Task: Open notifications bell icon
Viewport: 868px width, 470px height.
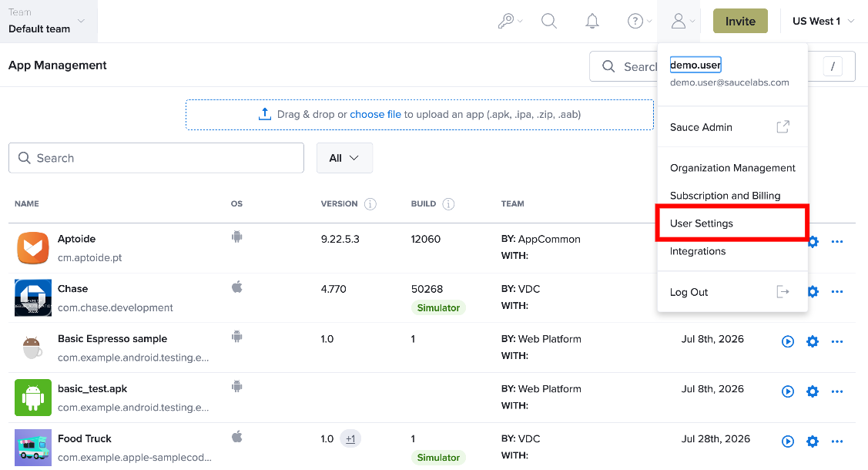Action: (x=592, y=21)
